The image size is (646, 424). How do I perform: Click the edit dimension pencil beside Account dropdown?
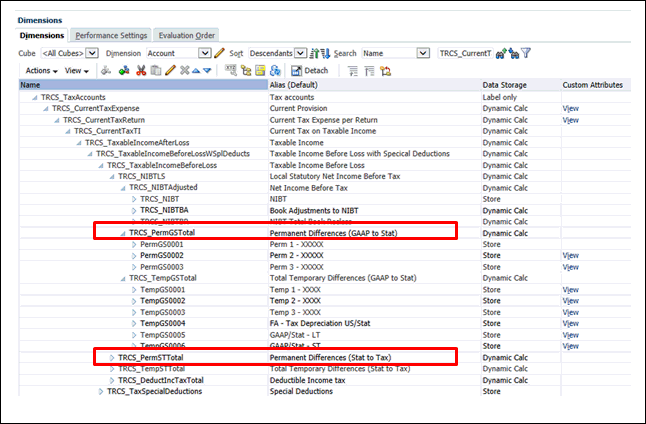220,53
